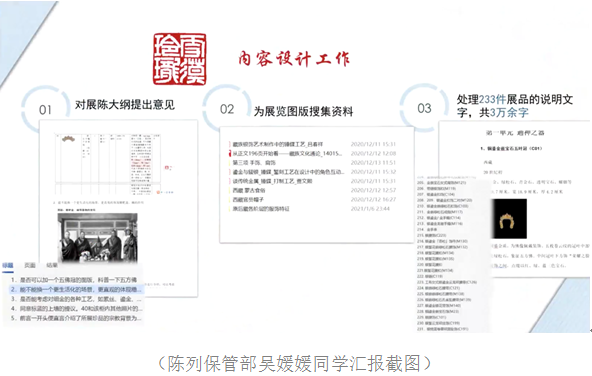Screen dimensions: 592x376
Task: Click the date 2020/12/13 11:51
Action: coord(373,163)
